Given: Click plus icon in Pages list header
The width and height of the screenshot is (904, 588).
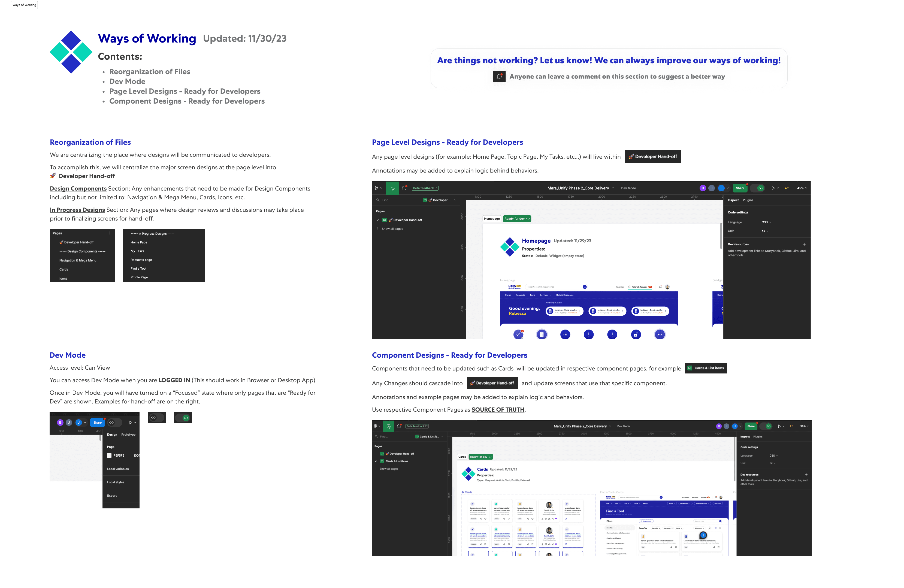Looking at the screenshot, I should pos(109,233).
